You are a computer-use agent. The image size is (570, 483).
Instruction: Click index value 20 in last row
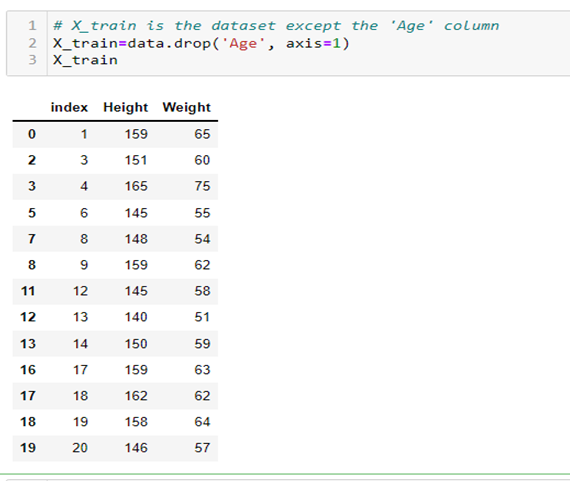(80, 448)
